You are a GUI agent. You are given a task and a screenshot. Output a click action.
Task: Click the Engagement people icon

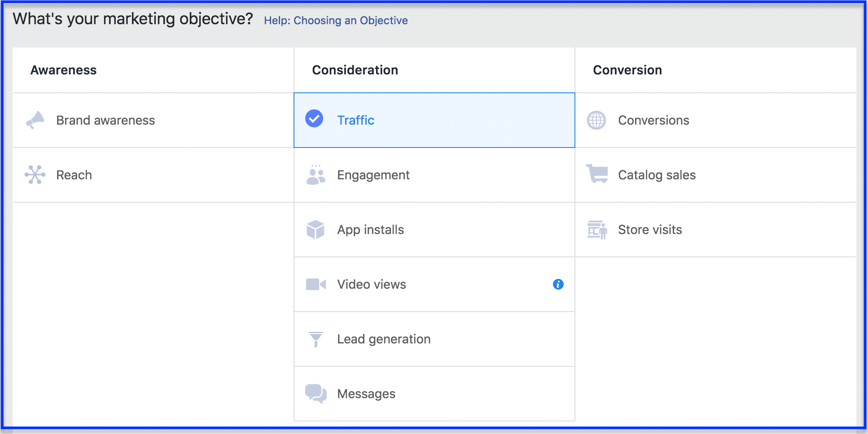coord(316,175)
